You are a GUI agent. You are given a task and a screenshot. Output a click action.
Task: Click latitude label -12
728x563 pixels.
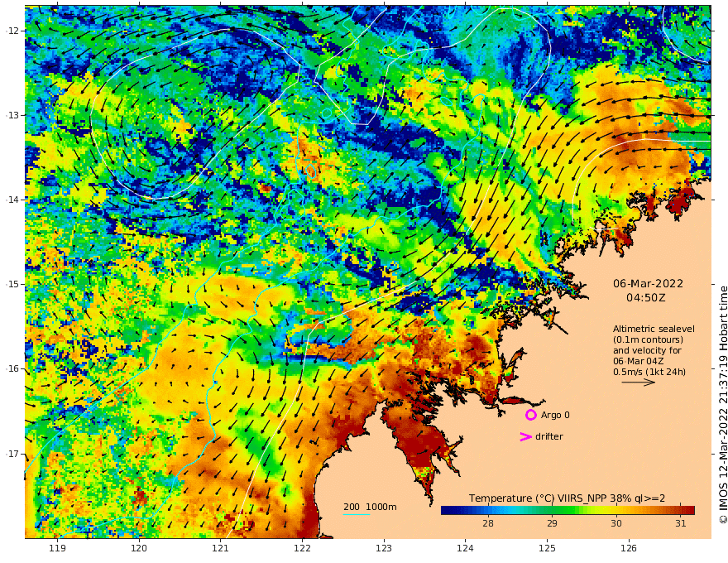[x=12, y=31]
